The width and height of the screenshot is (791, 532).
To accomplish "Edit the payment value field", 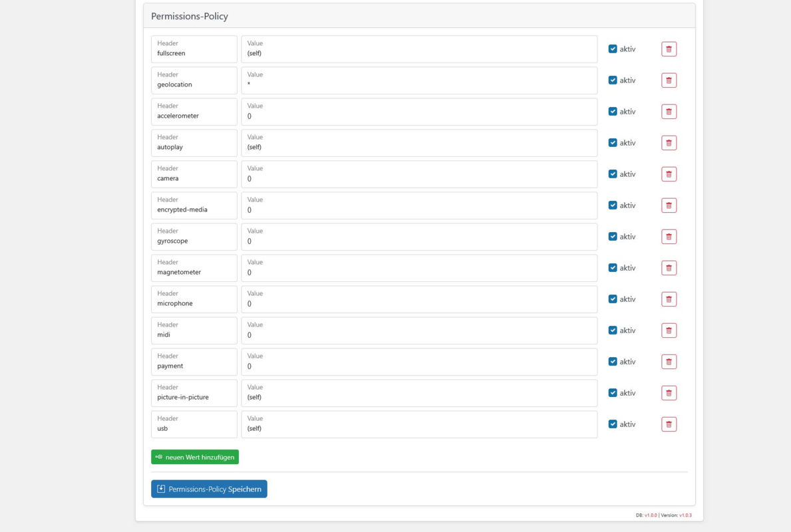I will [419, 362].
